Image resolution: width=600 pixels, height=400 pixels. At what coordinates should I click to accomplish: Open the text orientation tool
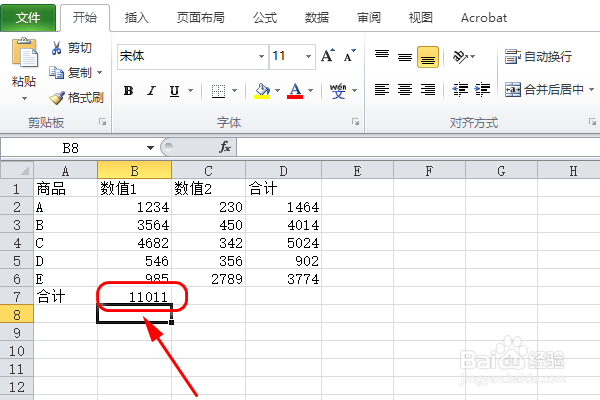[x=460, y=57]
